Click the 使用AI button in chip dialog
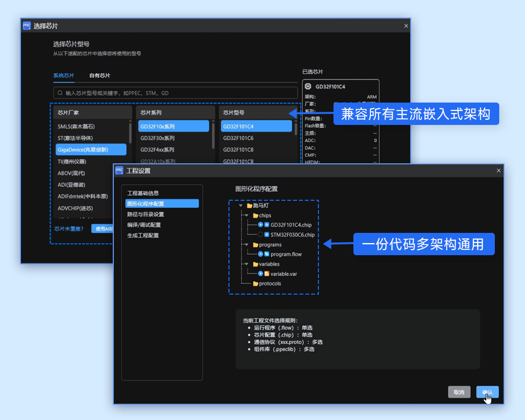Image resolution: width=525 pixels, height=420 pixels. pyautogui.click(x=103, y=229)
